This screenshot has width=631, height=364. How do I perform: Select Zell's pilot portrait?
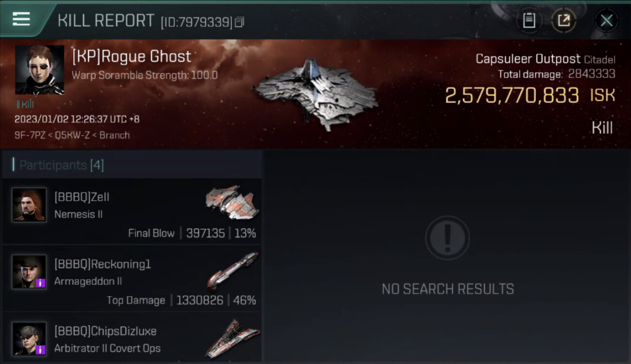(29, 205)
